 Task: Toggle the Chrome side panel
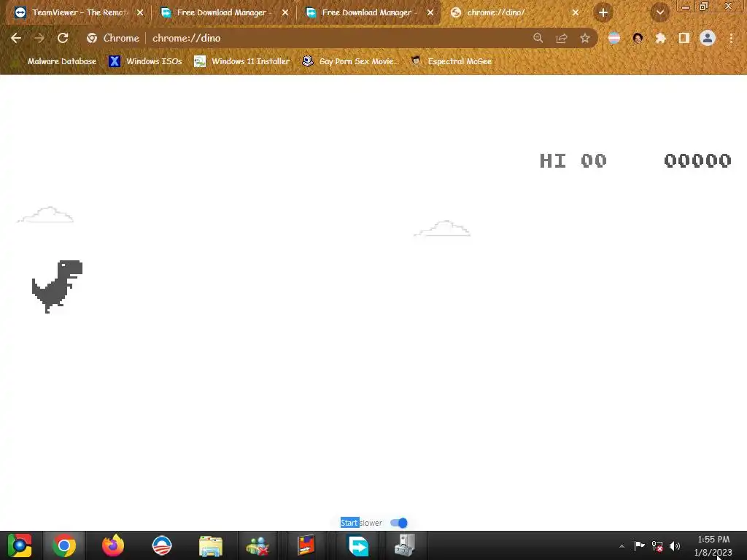[x=684, y=38]
